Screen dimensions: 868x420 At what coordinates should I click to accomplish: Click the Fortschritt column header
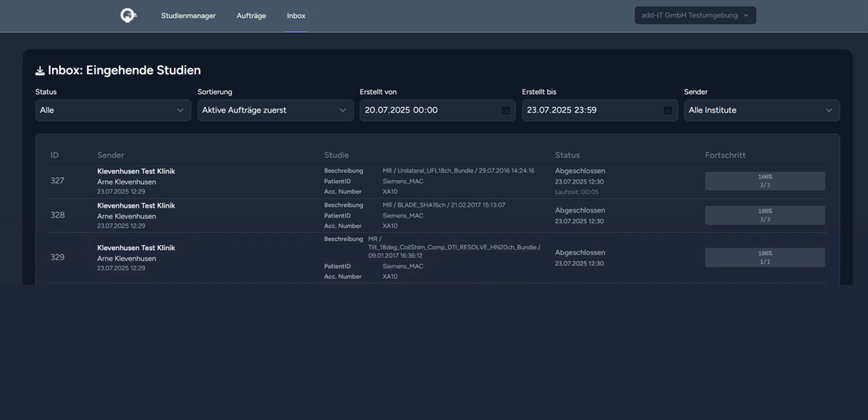coord(725,155)
